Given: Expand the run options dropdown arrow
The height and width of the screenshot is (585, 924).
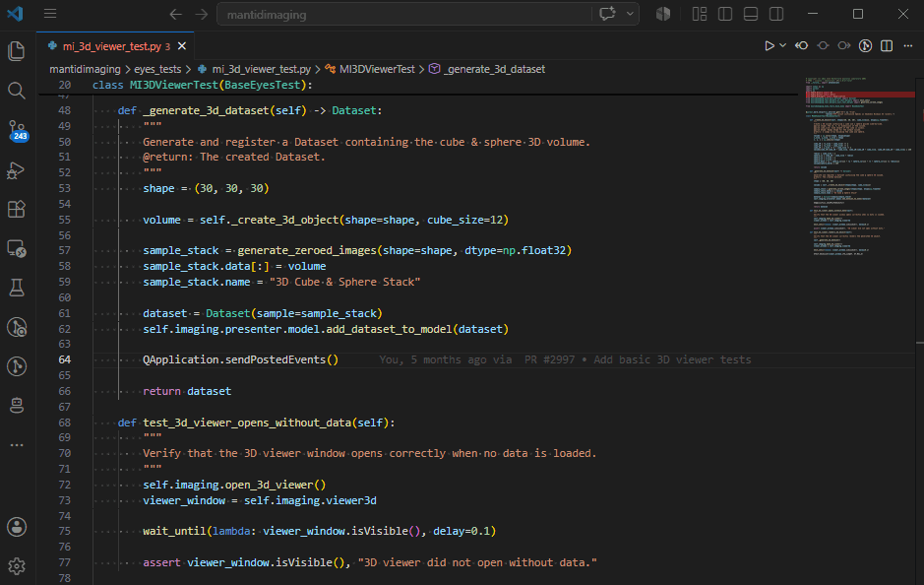Looking at the screenshot, I should (x=782, y=45).
